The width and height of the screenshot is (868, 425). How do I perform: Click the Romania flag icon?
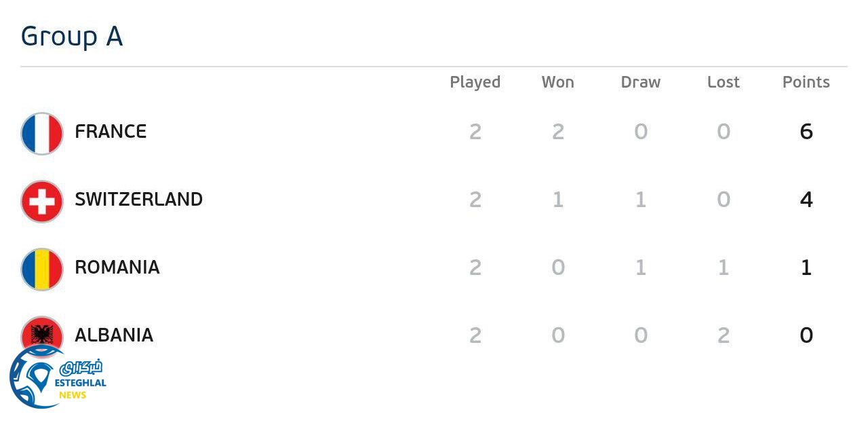point(42,269)
